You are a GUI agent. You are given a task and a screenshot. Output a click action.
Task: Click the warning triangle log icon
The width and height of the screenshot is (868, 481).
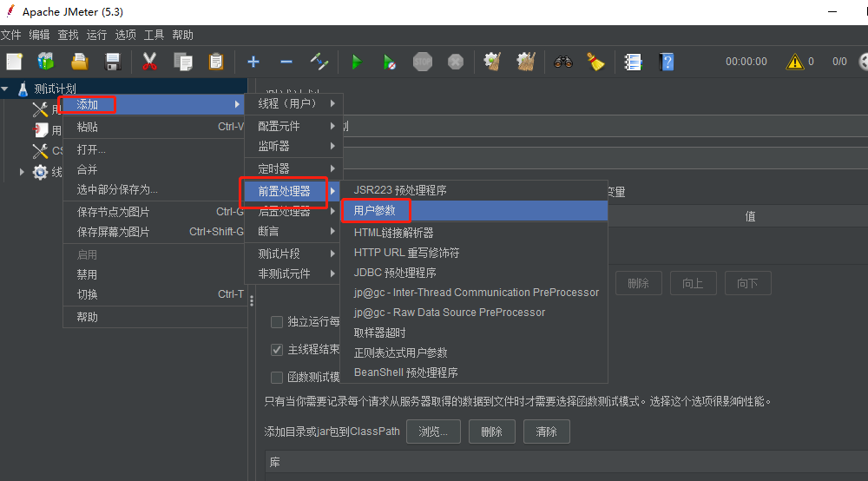pyautogui.click(x=795, y=62)
